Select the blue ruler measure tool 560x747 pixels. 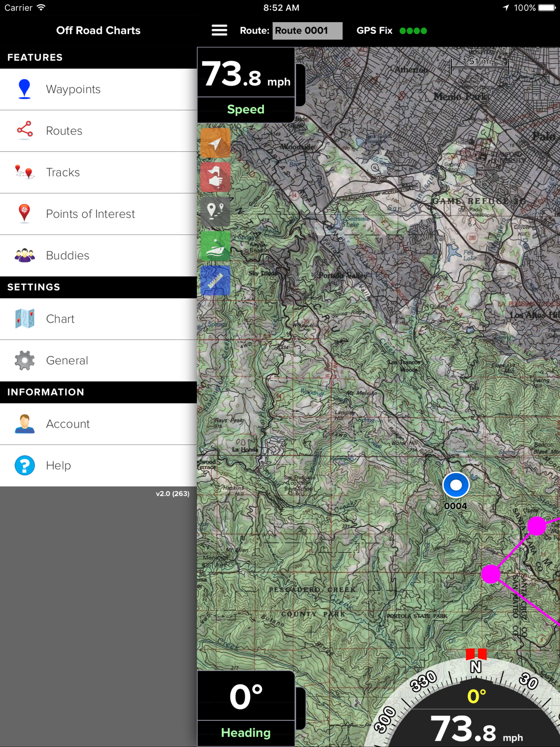[215, 281]
